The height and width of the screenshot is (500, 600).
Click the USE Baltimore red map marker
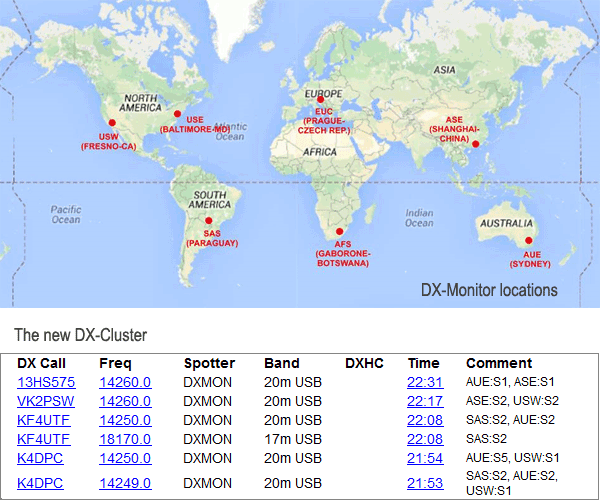(180, 113)
